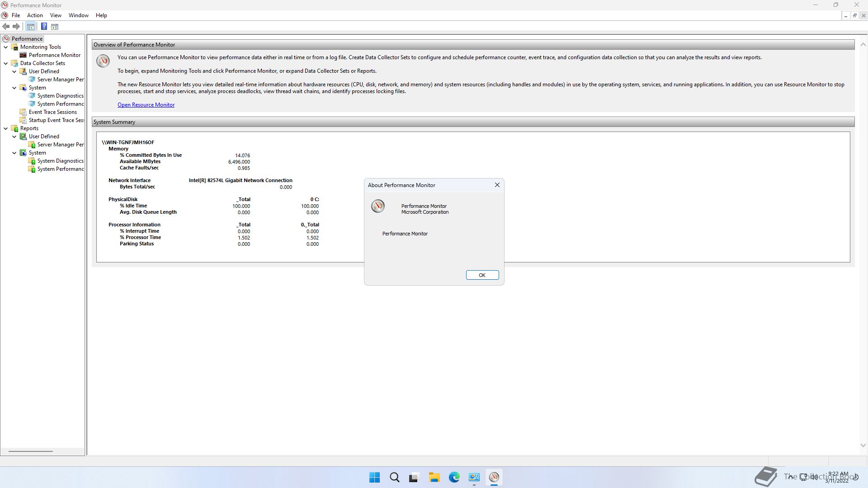Open Performance Monitor in the taskbar
Screen dimensions: 868x488
click(x=494, y=477)
